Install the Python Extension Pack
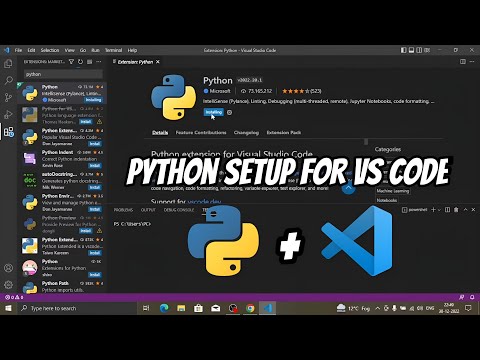 95,144
